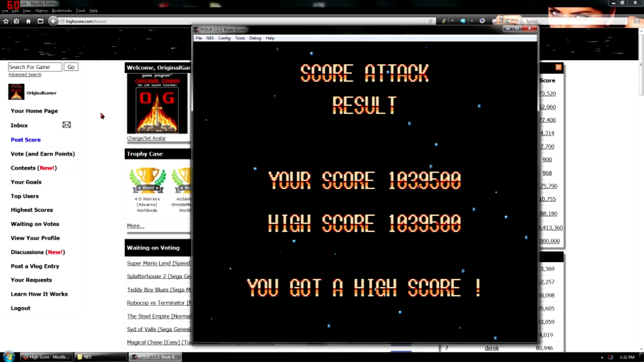This screenshot has width=644, height=362.
Task: Open the FCEUX Debug menu
Action: coord(255,38)
